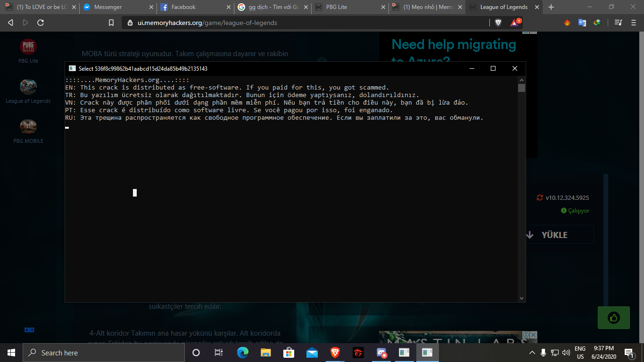
Task: Select PBG MOBILE sidebar game icon
Action: [x=28, y=127]
